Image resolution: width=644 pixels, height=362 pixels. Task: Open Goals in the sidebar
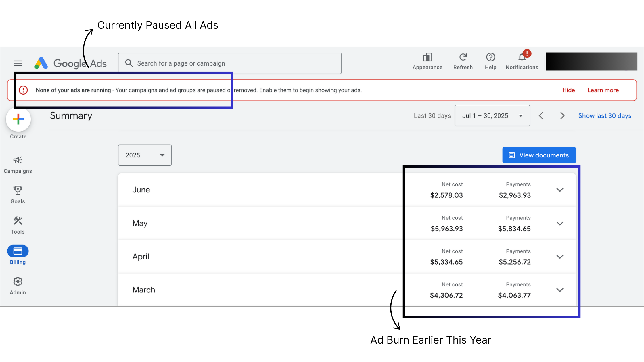coord(18,195)
